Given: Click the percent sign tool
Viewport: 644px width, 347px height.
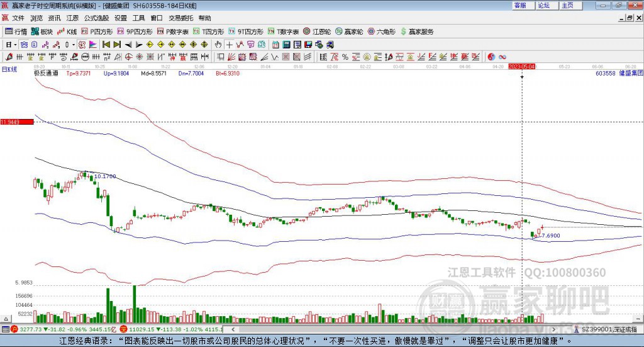Looking at the screenshot, I should (345, 57).
